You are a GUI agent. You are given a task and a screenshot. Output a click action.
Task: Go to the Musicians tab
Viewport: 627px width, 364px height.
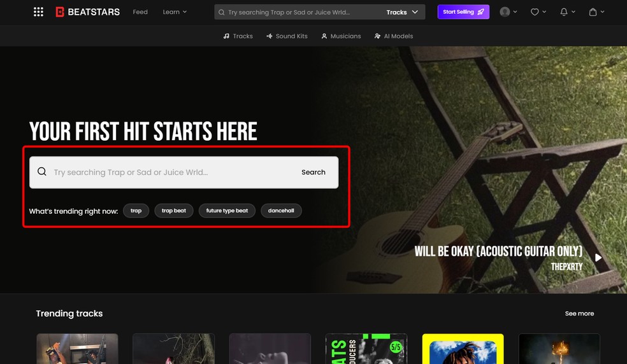point(341,36)
